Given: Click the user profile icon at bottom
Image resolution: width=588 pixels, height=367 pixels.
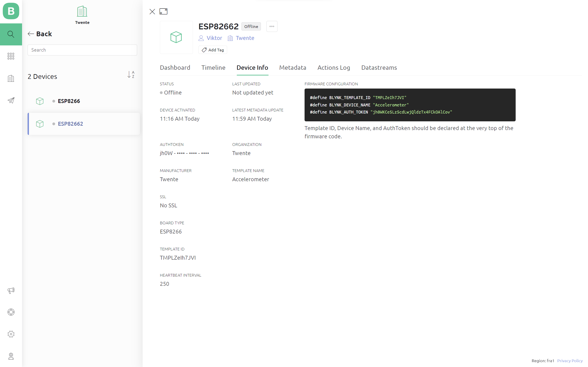Looking at the screenshot, I should pyautogui.click(x=11, y=356).
